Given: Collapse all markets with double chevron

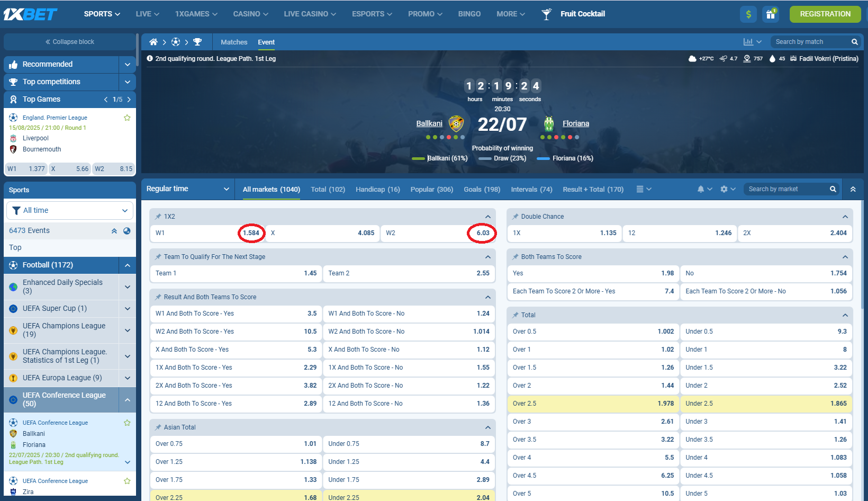Looking at the screenshot, I should 853,189.
